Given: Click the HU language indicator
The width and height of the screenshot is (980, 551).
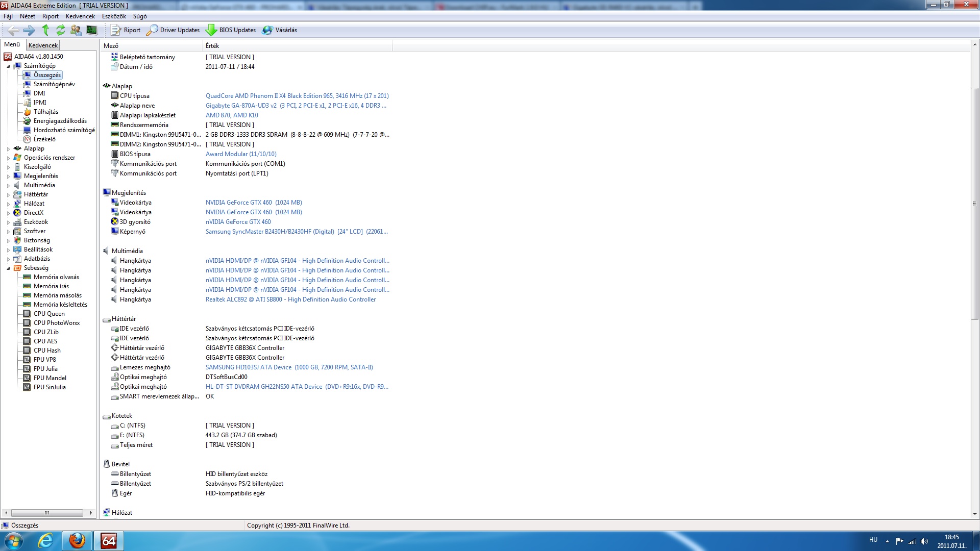Looking at the screenshot, I should pyautogui.click(x=873, y=540).
